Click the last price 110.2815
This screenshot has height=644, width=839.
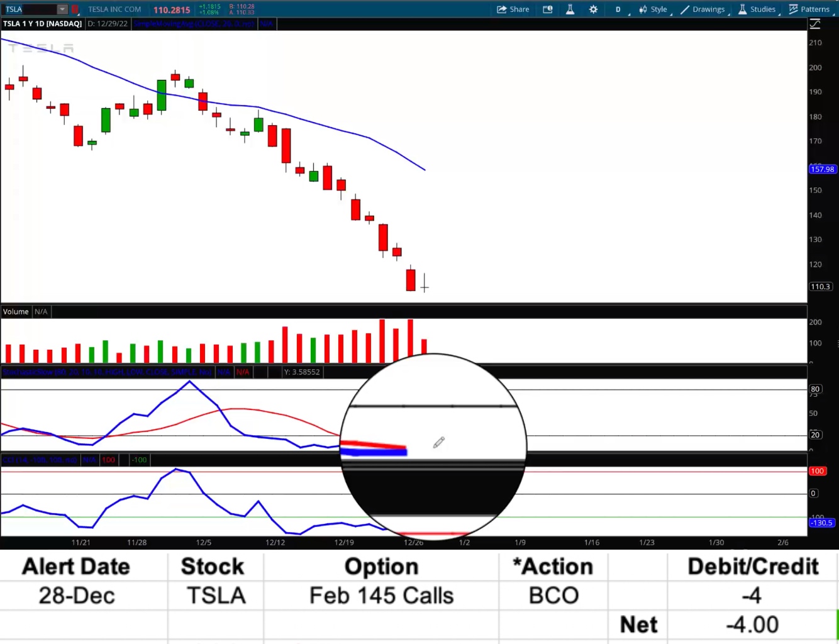pos(172,10)
